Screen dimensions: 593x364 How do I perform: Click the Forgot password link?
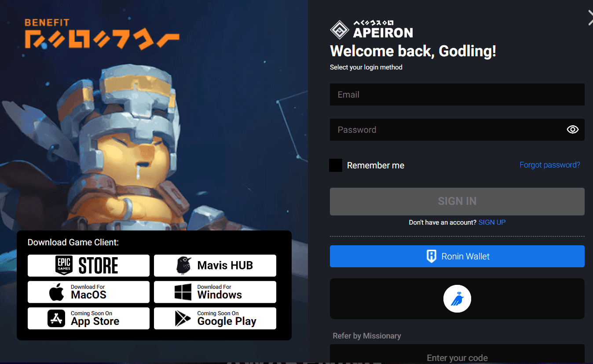pos(549,165)
